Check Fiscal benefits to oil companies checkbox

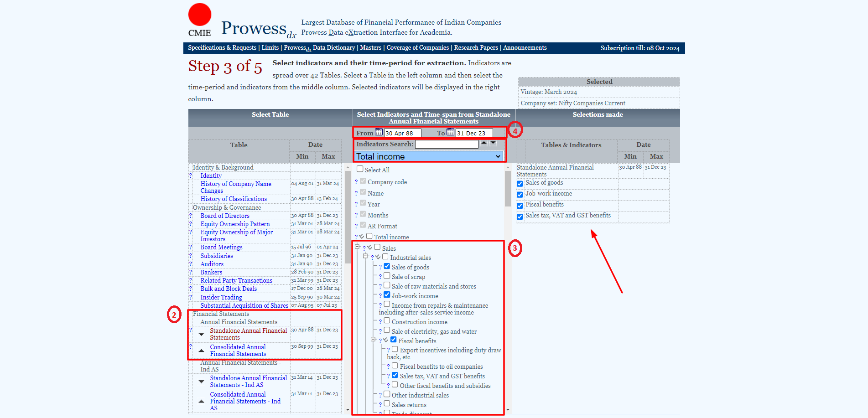point(395,366)
